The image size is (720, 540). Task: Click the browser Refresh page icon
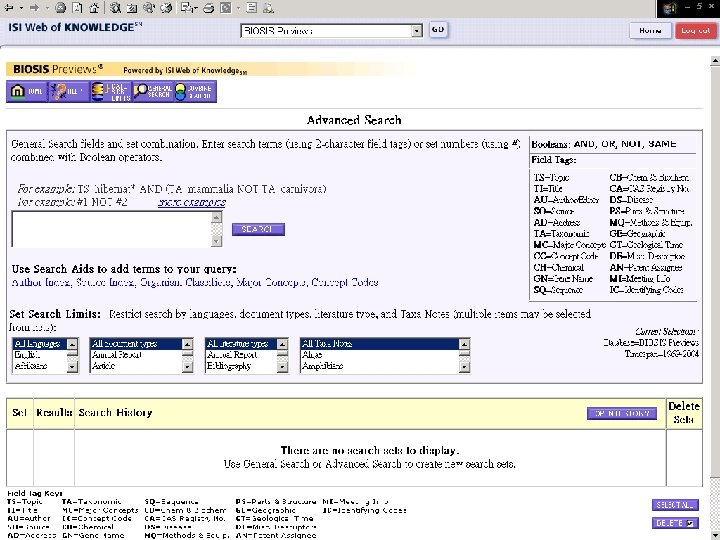[x=77, y=7]
